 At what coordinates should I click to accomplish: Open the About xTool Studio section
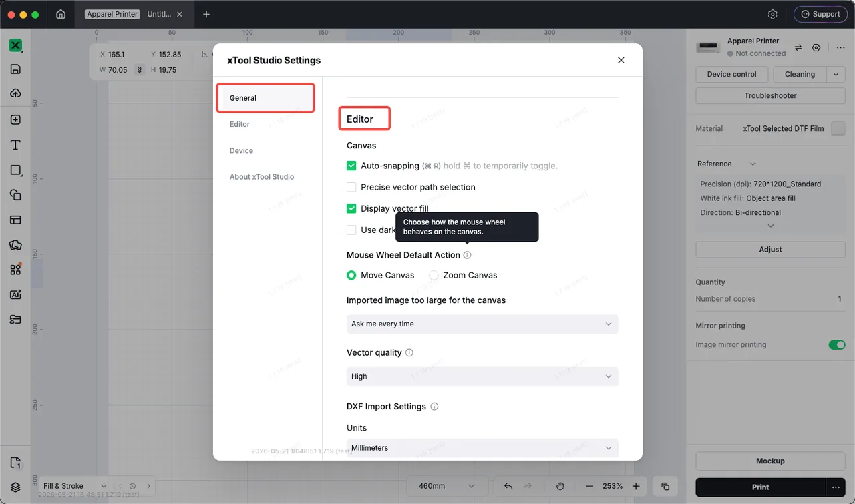[262, 177]
